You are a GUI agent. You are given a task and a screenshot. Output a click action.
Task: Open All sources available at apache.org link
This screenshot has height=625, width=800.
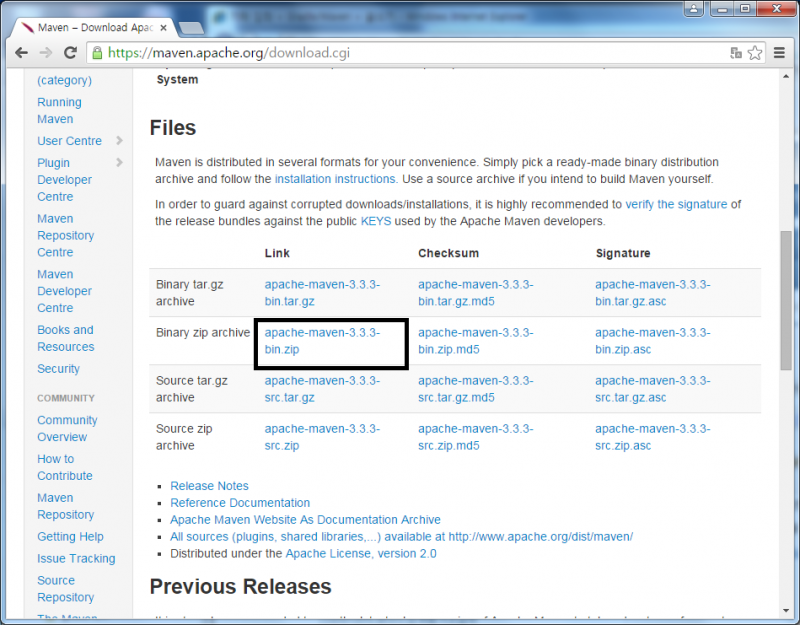[x=402, y=537]
